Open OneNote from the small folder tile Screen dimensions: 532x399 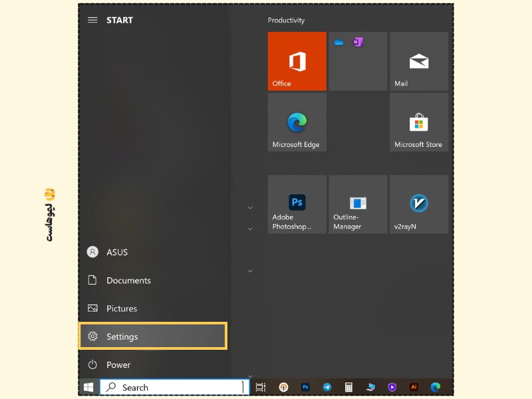pyautogui.click(x=358, y=42)
